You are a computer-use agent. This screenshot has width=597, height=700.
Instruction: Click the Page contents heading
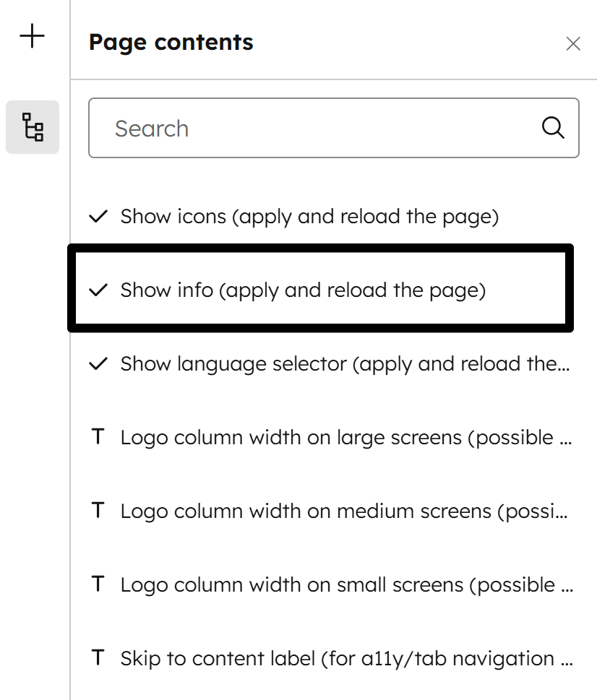[x=171, y=43]
